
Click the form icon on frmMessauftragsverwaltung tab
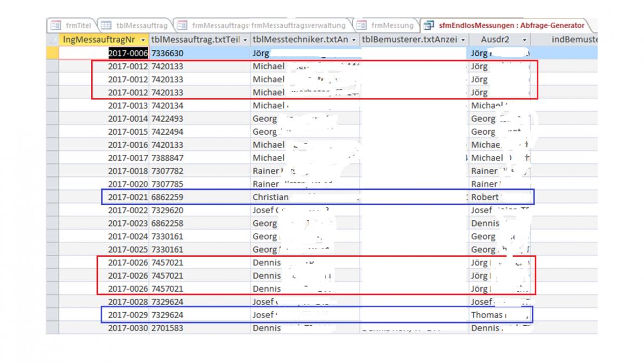pyautogui.click(x=183, y=25)
